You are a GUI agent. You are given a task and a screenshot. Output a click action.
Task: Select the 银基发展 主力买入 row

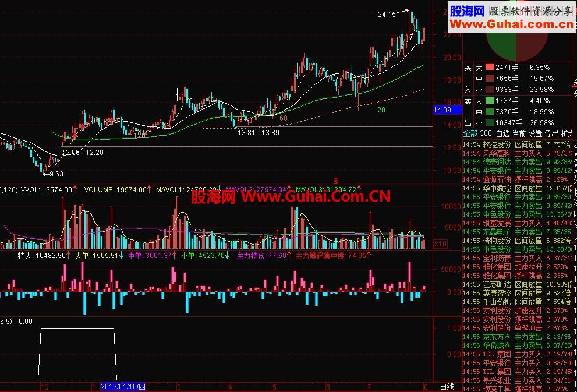pos(516,224)
